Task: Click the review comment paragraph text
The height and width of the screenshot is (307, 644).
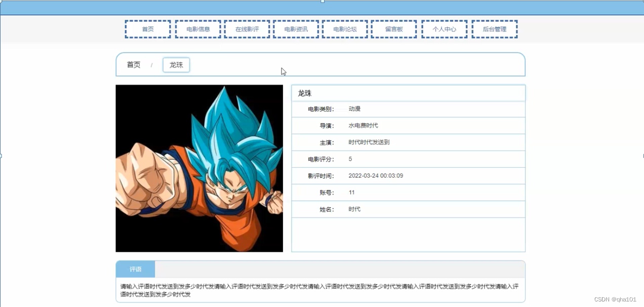Action: click(x=319, y=290)
